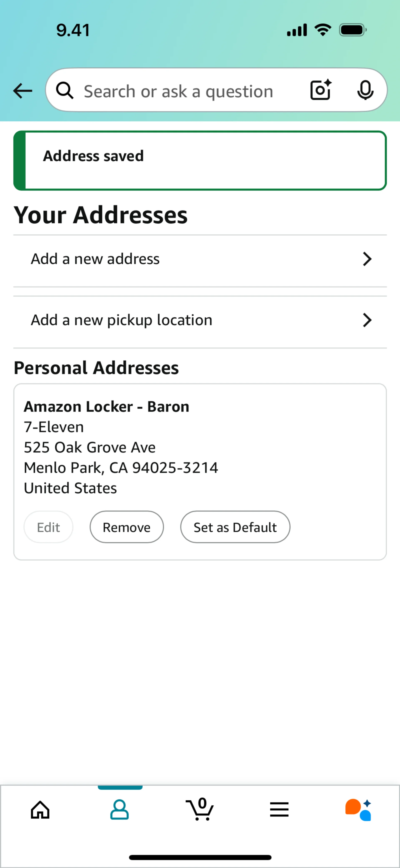Tap the back arrow icon

click(x=22, y=91)
